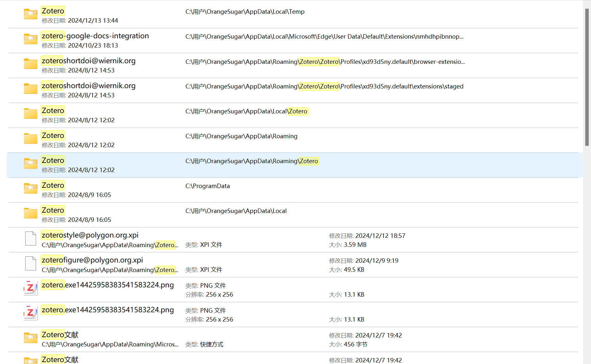Viewport: 591px width, 364px height.
Task: Select second zotero.exe1442595838​3541583224.png name
Action: click(x=108, y=310)
